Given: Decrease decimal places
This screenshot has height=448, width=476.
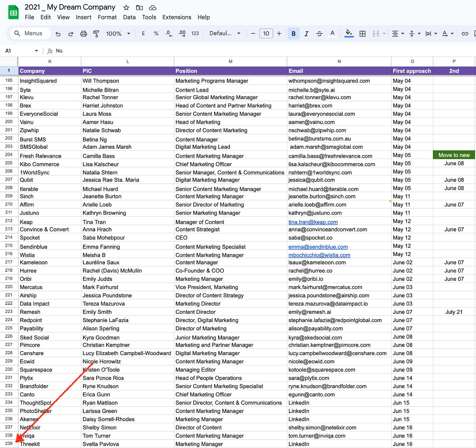Looking at the screenshot, I should [x=169, y=33].
